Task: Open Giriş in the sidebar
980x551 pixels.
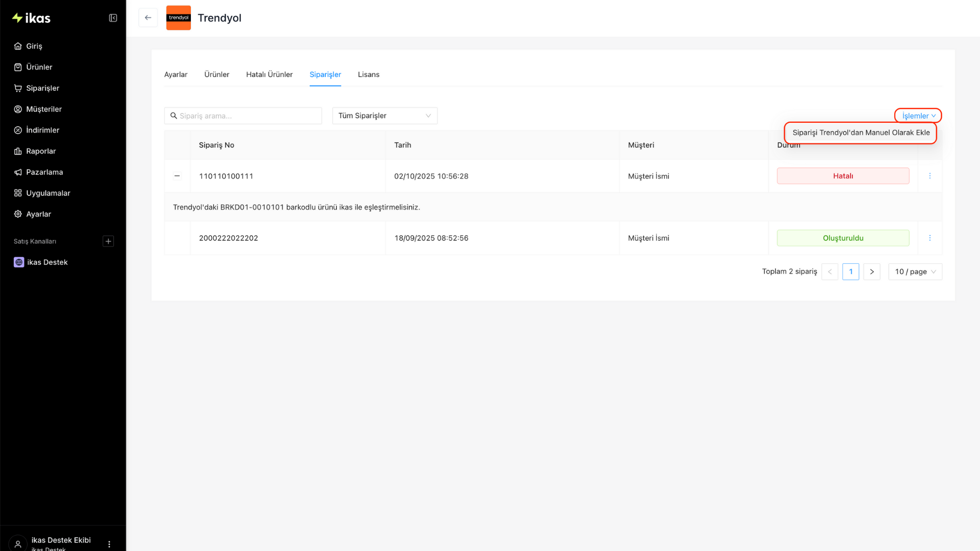Action: click(34, 46)
